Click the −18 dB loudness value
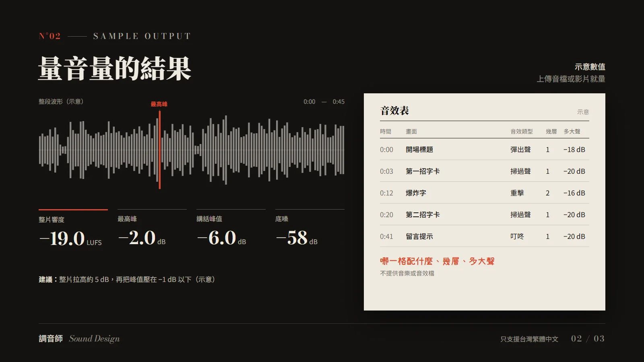 click(x=574, y=150)
